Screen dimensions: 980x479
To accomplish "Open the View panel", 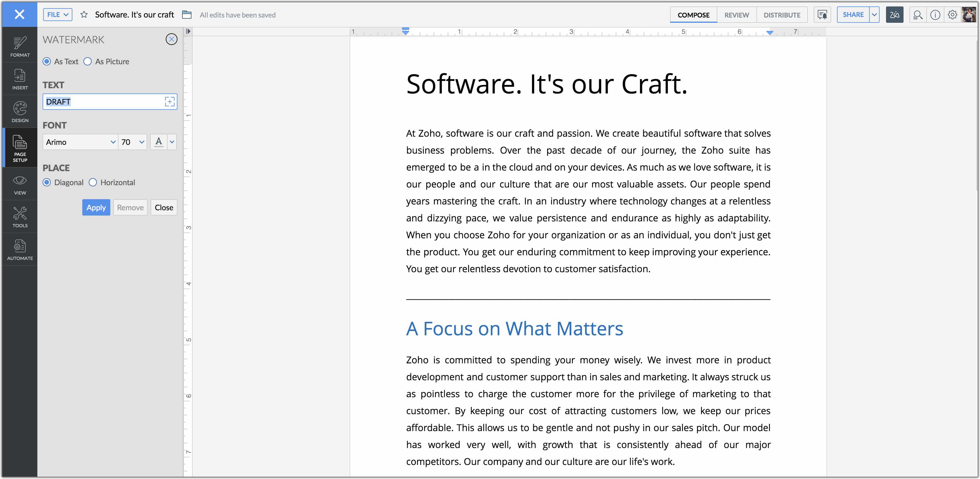I will pos(20,185).
